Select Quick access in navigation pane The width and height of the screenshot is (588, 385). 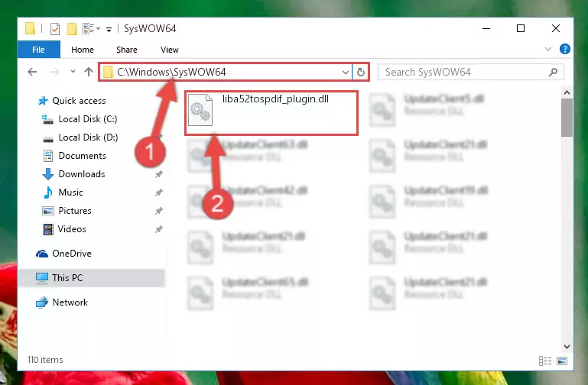coord(79,101)
